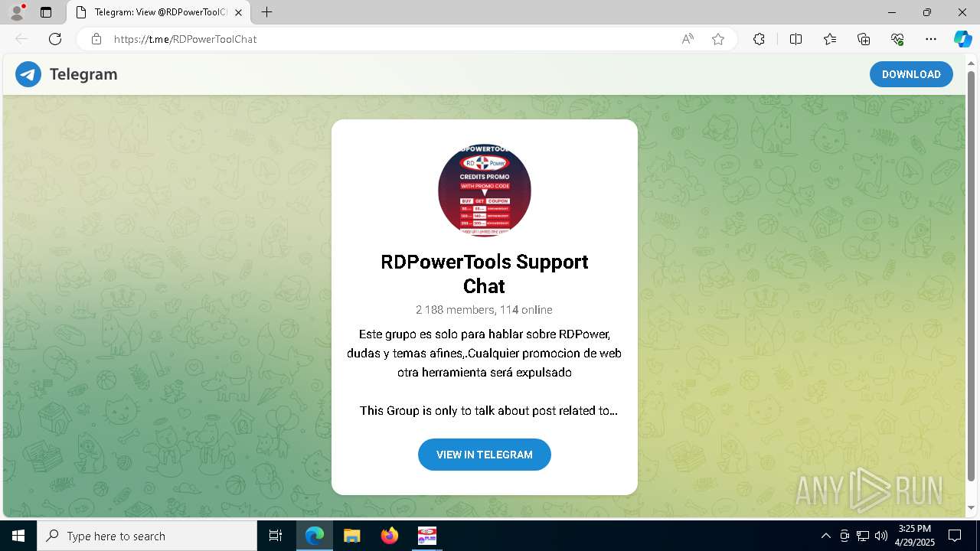Open the Favorites list icon
The image size is (980, 551).
(x=830, y=39)
